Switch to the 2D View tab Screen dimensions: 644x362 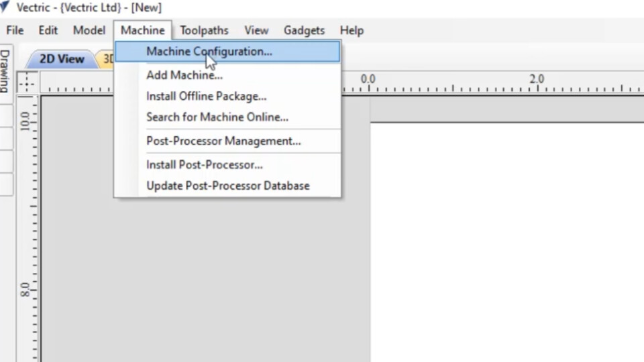[61, 59]
